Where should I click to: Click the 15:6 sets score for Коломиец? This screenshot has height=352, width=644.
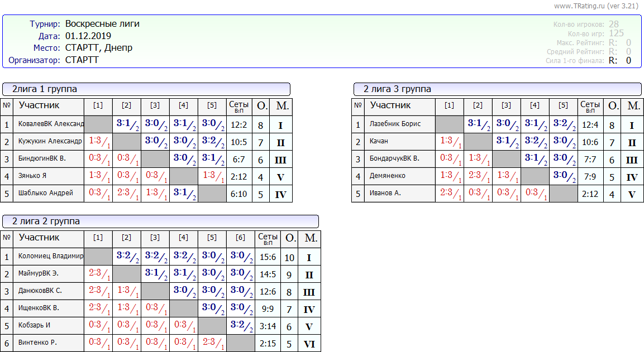(268, 257)
